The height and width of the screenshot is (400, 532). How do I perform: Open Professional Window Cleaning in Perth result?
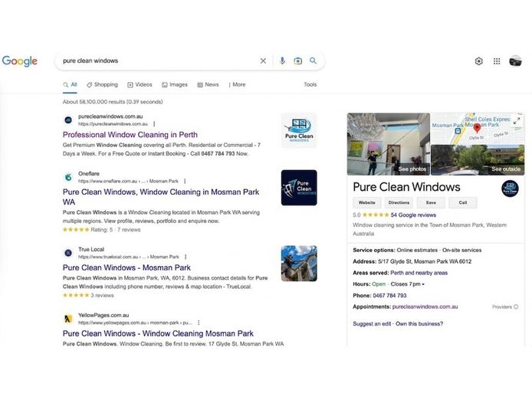coord(130,135)
